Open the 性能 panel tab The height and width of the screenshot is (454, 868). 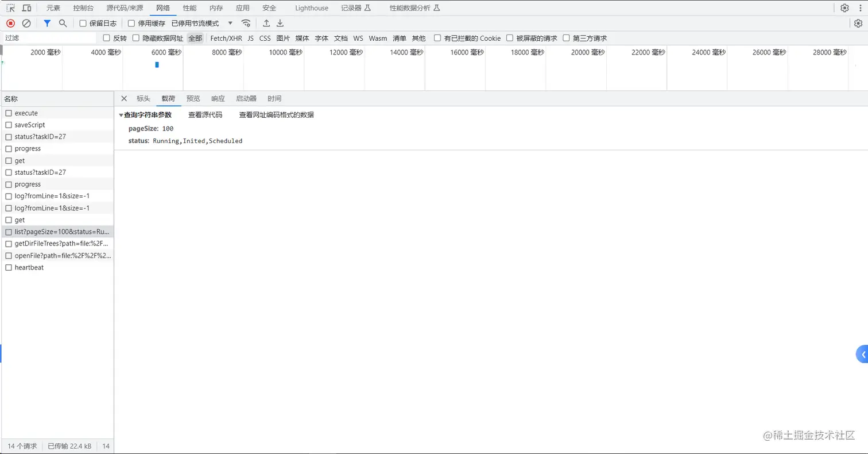pyautogui.click(x=189, y=8)
